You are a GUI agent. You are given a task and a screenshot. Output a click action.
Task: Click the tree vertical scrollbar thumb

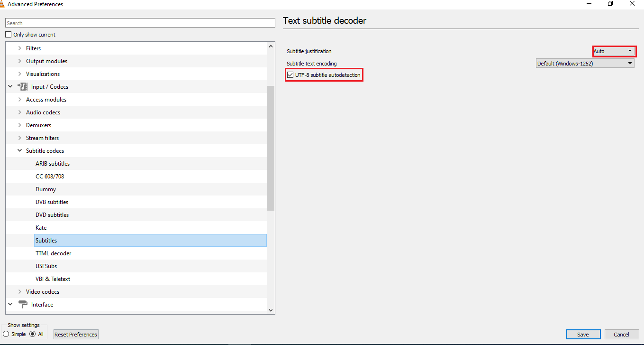(x=271, y=148)
